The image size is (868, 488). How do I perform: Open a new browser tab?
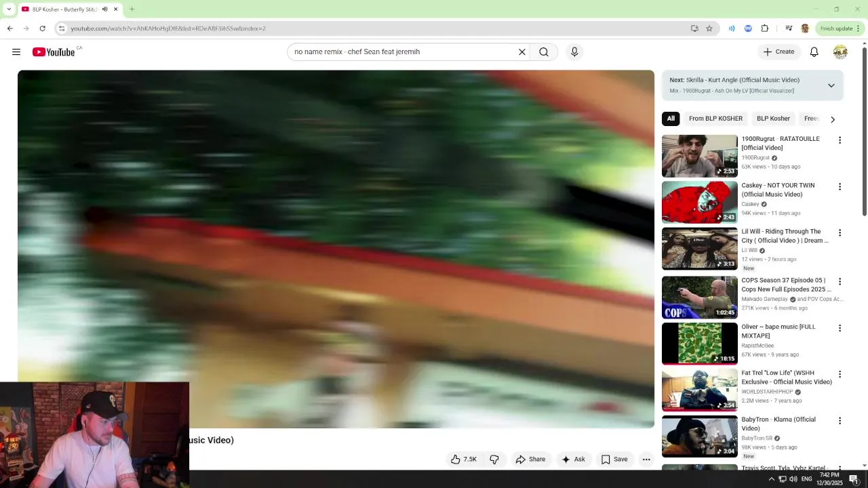[x=132, y=9]
